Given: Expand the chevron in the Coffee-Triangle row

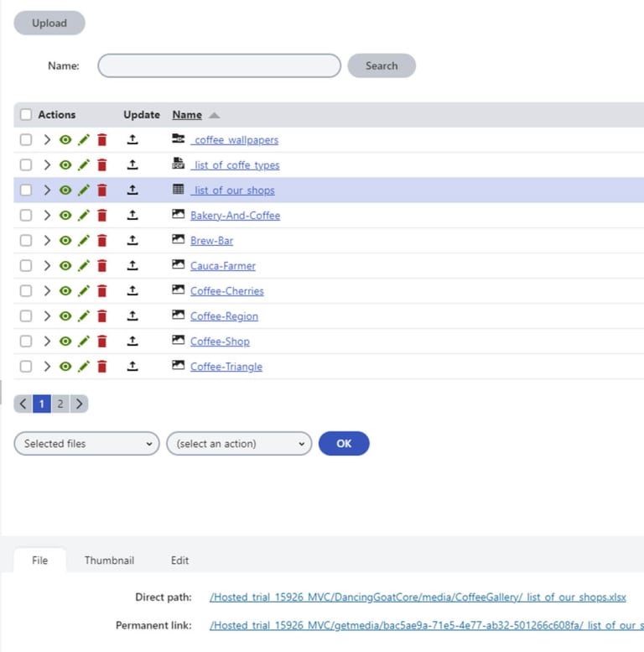Looking at the screenshot, I should pos(47,367).
